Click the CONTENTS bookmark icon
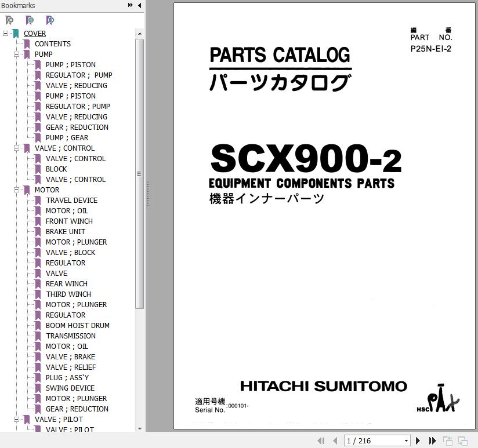The image size is (478, 448). pos(27,44)
